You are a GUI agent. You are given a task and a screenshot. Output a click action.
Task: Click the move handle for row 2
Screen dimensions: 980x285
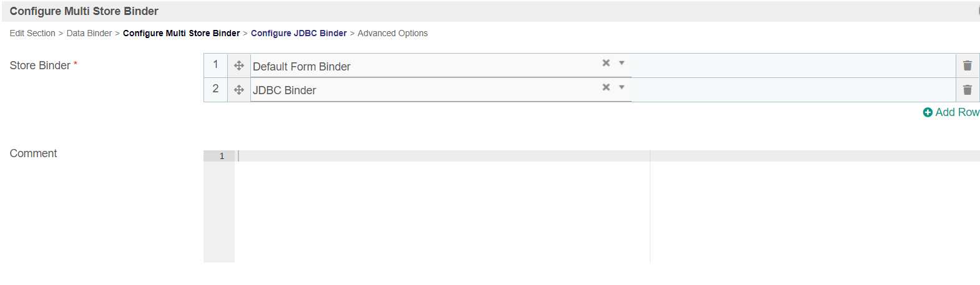pos(238,90)
